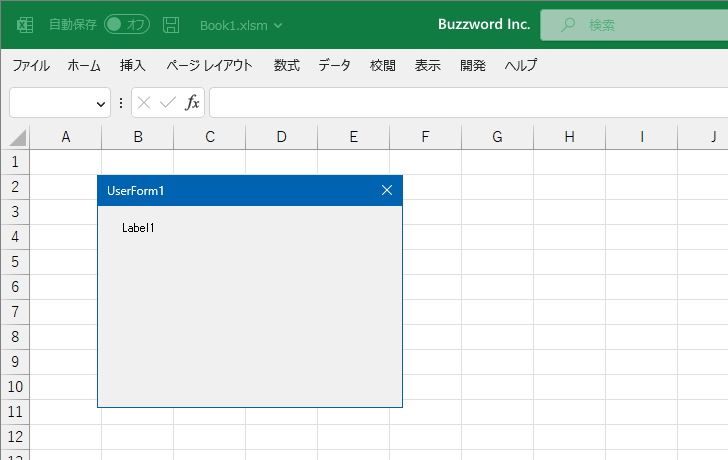Select row 12 header

pyautogui.click(x=15, y=437)
